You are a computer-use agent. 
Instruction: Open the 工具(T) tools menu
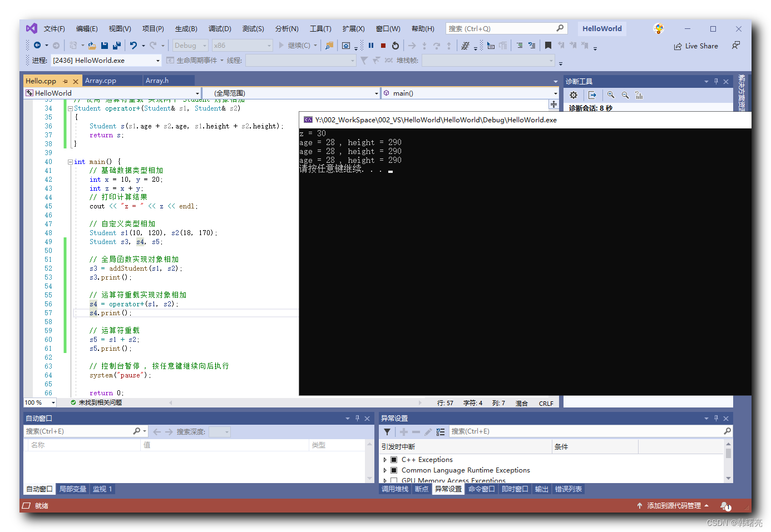320,29
